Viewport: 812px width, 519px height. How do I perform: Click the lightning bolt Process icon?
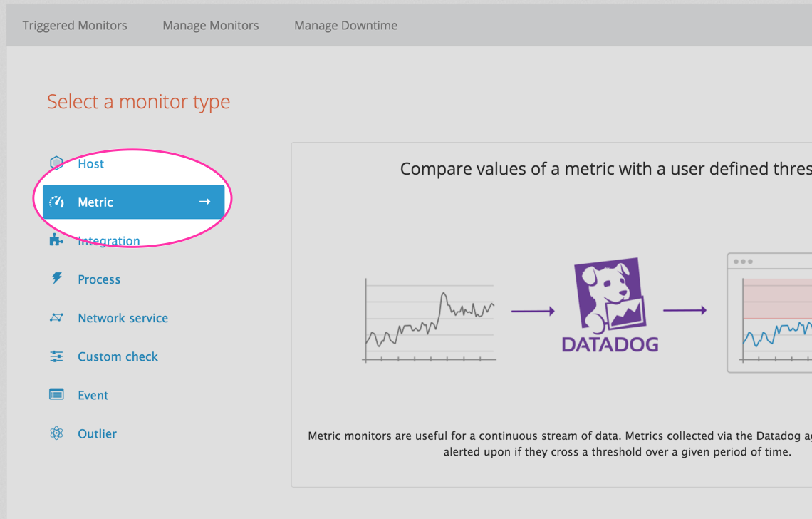point(56,279)
